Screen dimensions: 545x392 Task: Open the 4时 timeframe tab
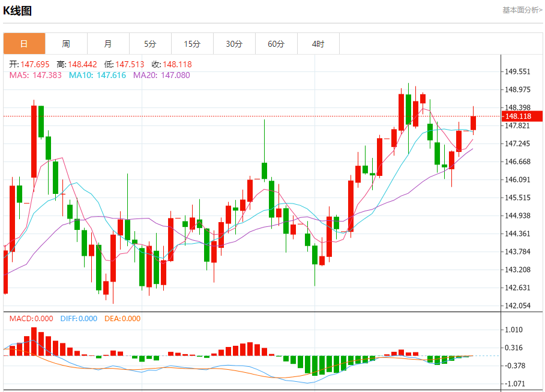click(x=318, y=44)
